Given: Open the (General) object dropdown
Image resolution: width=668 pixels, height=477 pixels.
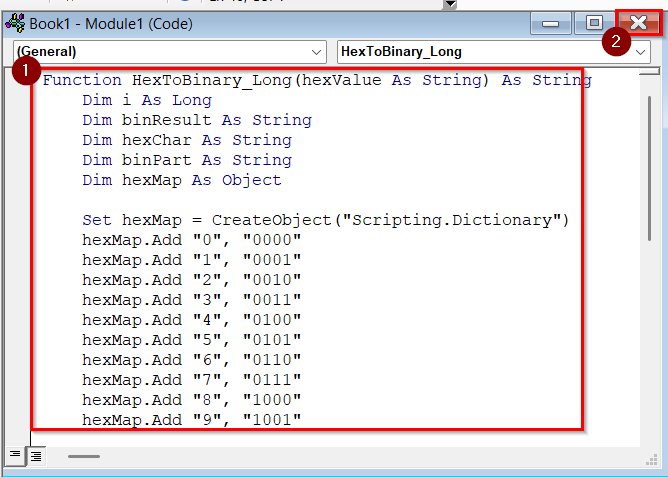Looking at the screenshot, I should (x=170, y=52).
